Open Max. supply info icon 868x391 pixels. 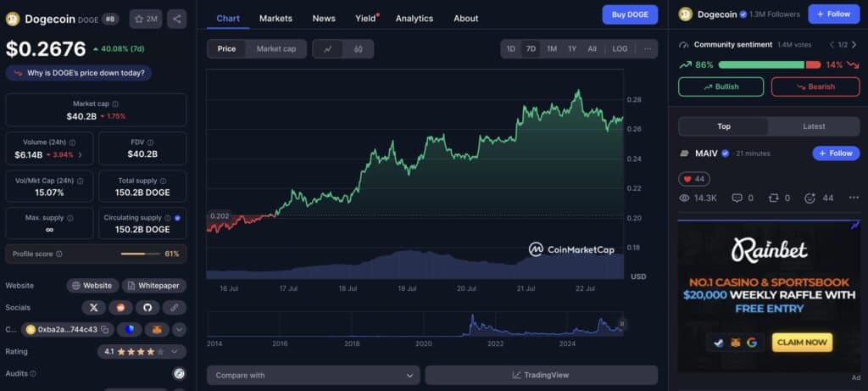[70, 218]
